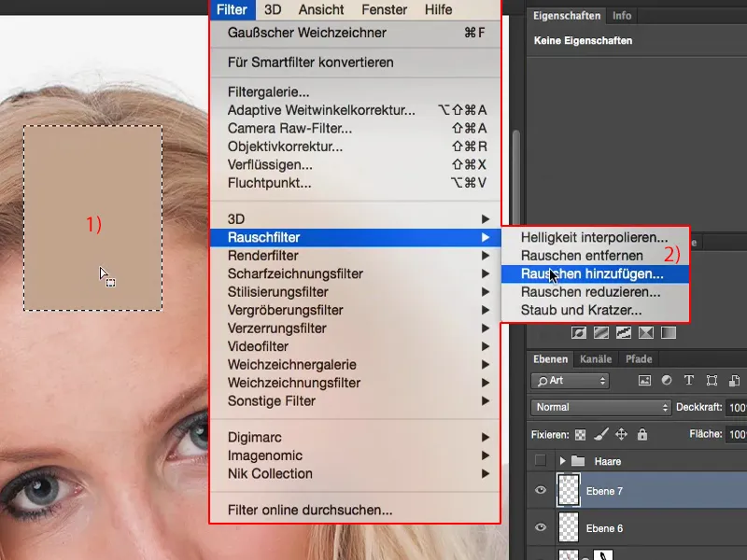
Task: Expand the Haare group
Action: pos(563,459)
